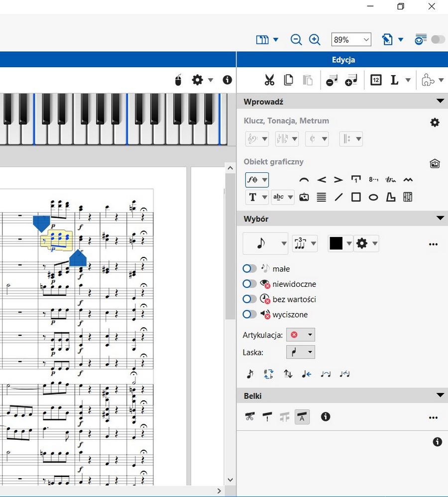Toggle the małe (small notes) switch
Screen dimensions: 448x497
pos(249,269)
